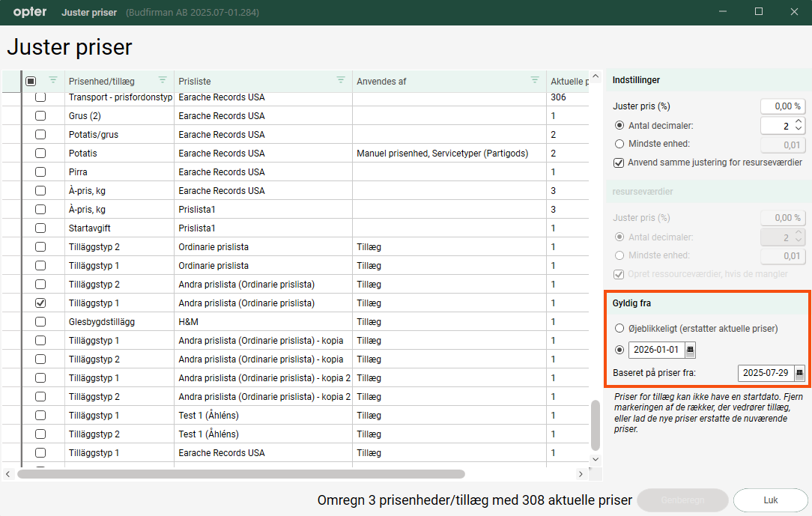
Task: Maximize the Juster priser window
Action: (x=758, y=12)
